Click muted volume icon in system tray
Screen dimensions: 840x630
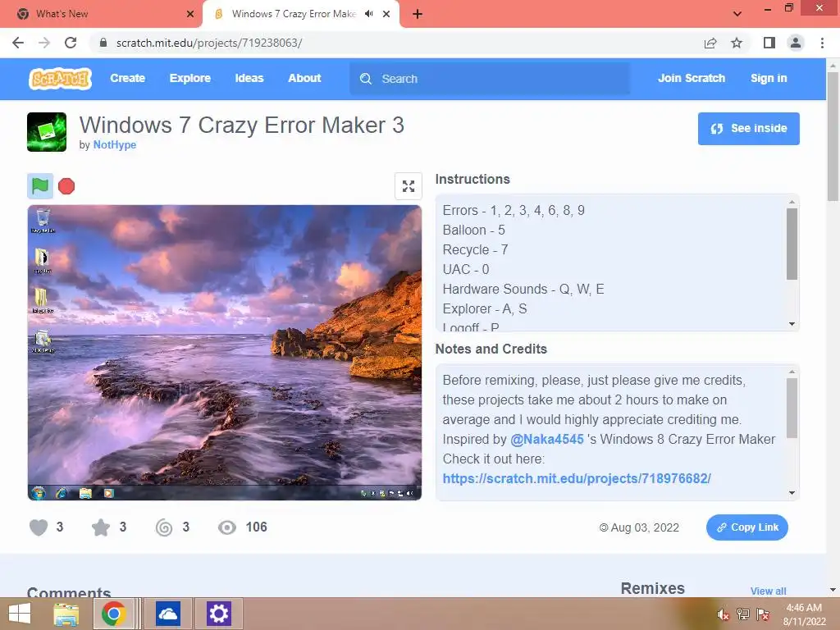tap(724, 614)
